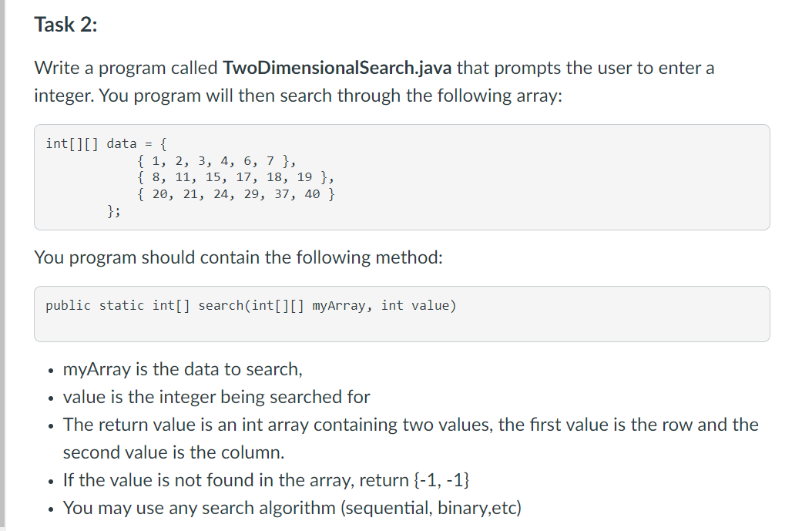The image size is (812, 531).
Task: Click the grey vertical bar at left edge
Action: [x=2, y=265]
